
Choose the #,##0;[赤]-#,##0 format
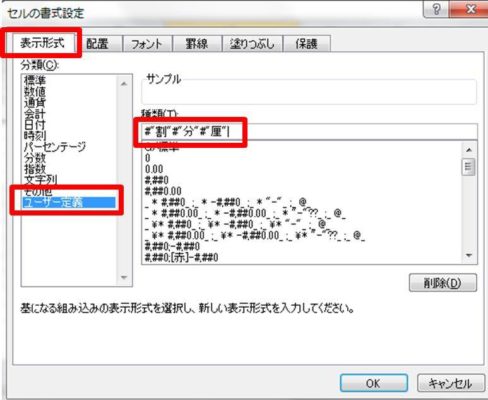click(x=182, y=257)
